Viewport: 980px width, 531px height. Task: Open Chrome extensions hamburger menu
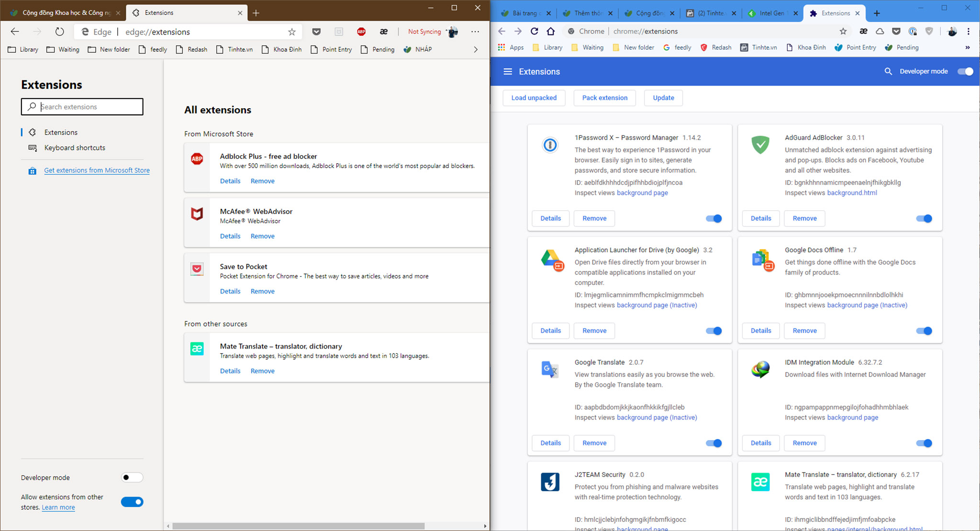coord(508,71)
